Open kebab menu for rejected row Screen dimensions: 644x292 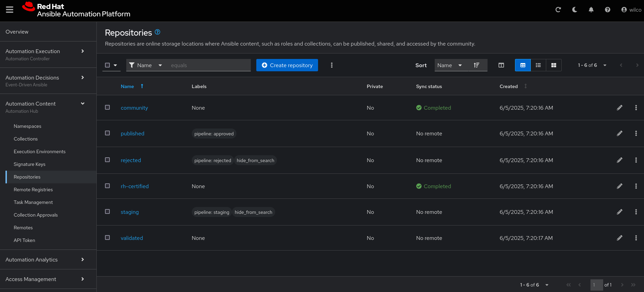(636, 160)
